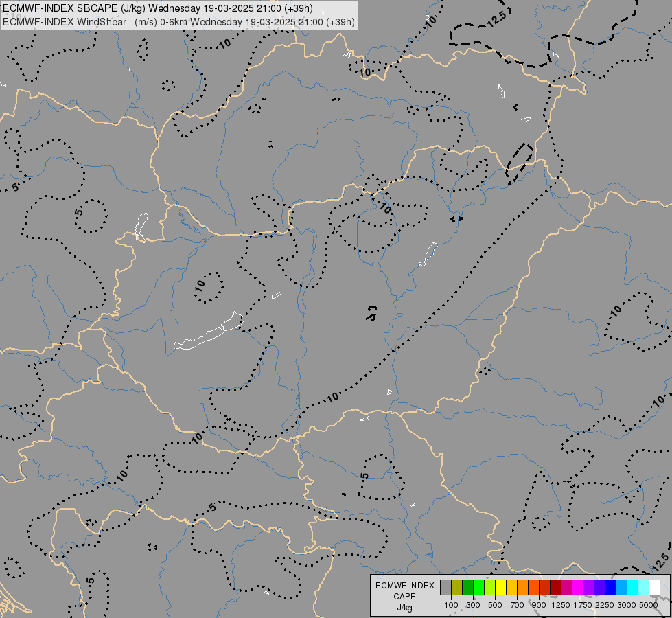672x618 pixels.
Task: Click the WindShear 0-6km title line
Action: point(178,22)
